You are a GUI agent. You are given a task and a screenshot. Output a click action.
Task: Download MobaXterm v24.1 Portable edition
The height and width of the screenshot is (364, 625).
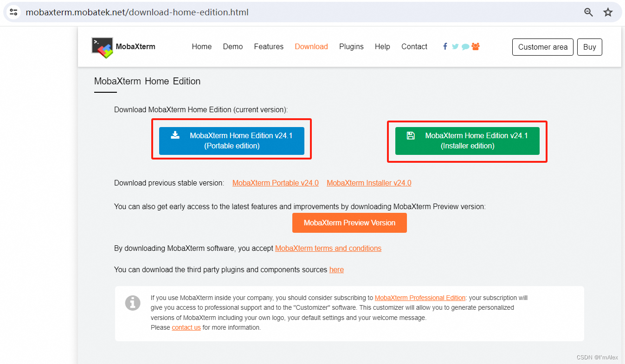point(232,140)
